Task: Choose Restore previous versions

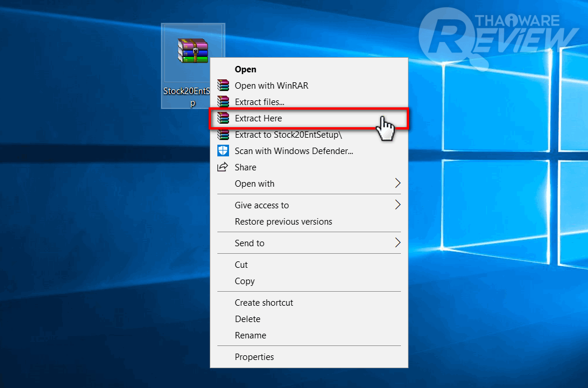Action: point(309,222)
